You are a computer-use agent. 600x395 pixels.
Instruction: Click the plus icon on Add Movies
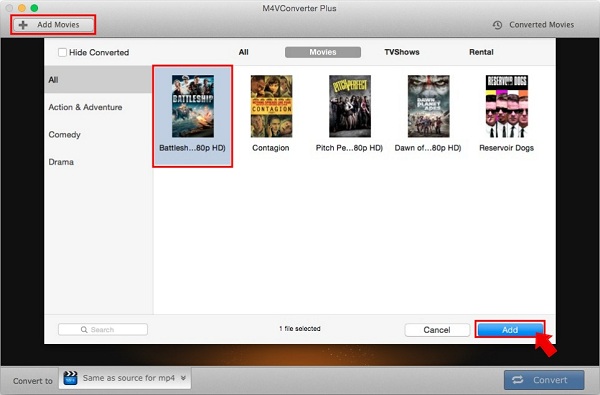(23, 25)
